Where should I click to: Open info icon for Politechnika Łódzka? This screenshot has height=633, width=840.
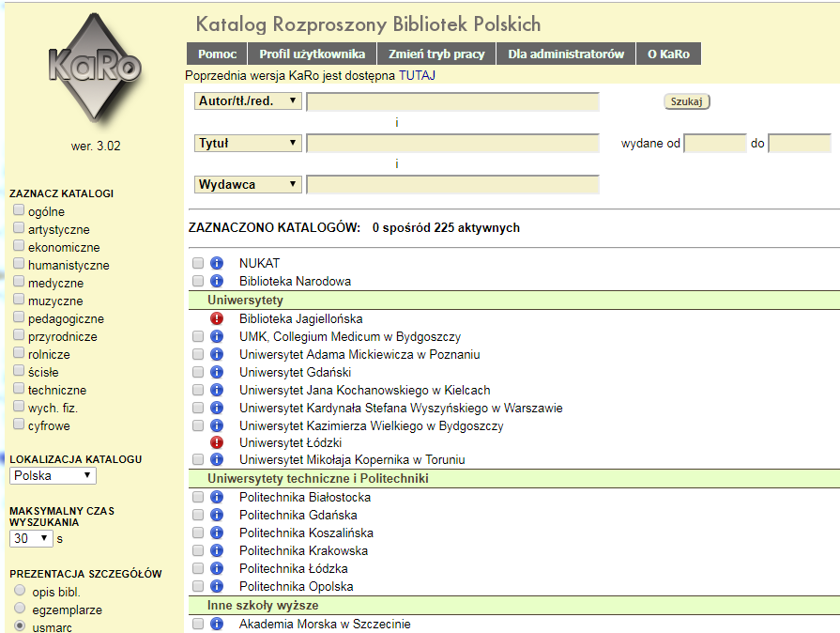pos(217,568)
